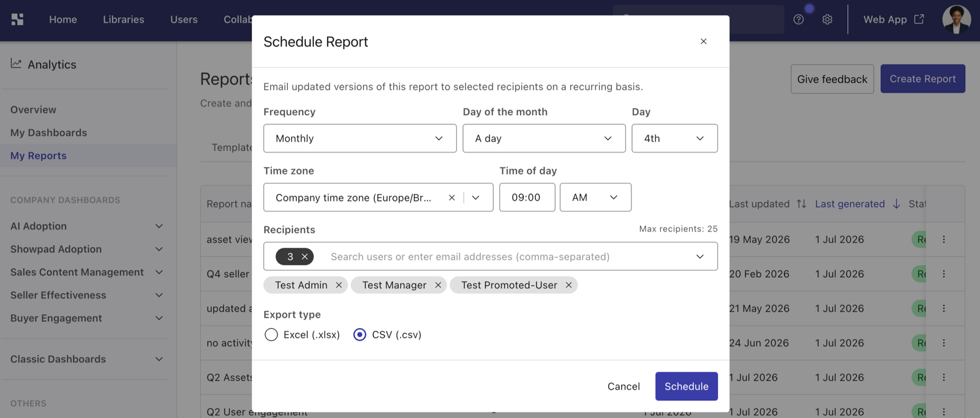The height and width of the screenshot is (418, 980).
Task: Expand Buyer Engagement section
Action: tap(159, 318)
